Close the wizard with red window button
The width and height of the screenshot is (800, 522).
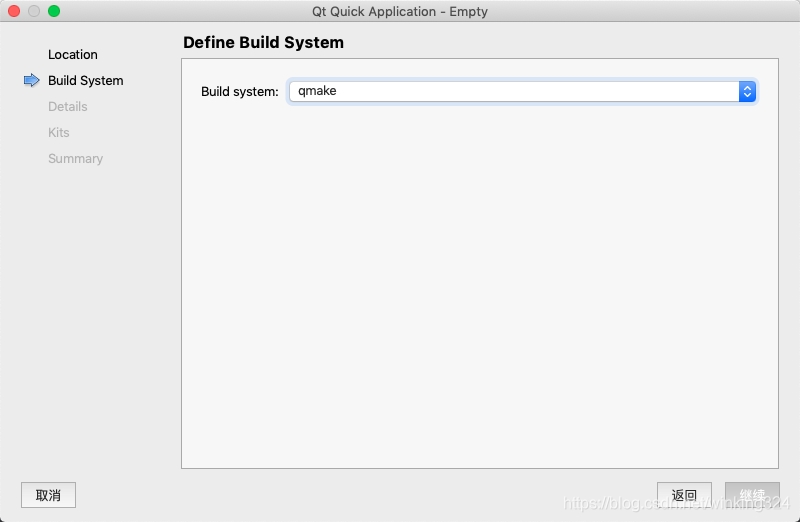(14, 11)
